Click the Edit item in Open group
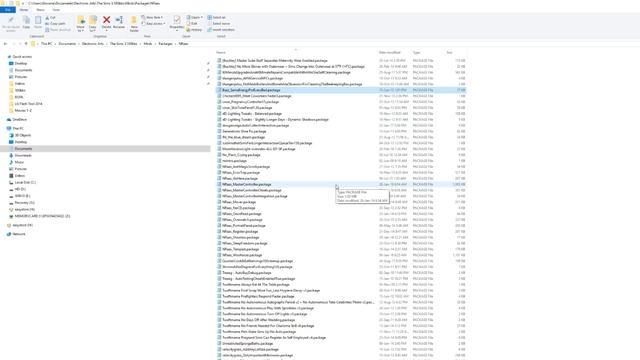Screen dimensions: 640x360 pyautogui.click(x=192, y=24)
